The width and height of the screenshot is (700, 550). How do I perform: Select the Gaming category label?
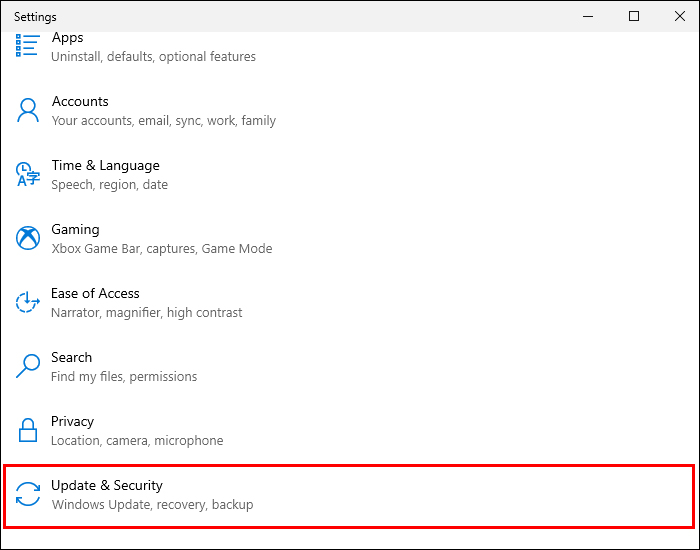point(75,229)
